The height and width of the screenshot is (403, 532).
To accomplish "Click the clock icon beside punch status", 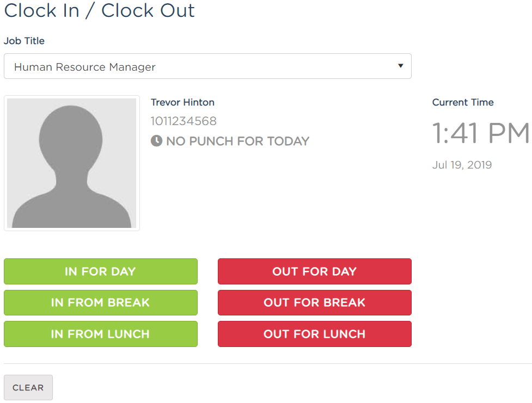I will 156,141.
